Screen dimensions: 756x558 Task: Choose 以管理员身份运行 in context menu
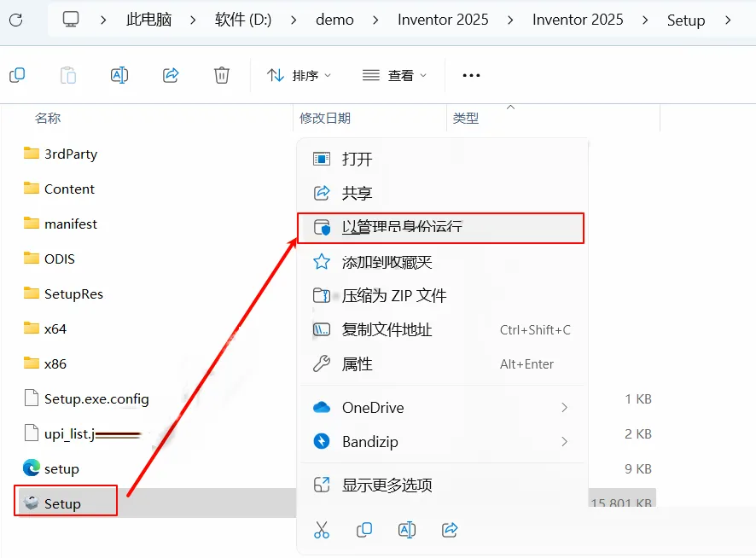pos(440,227)
